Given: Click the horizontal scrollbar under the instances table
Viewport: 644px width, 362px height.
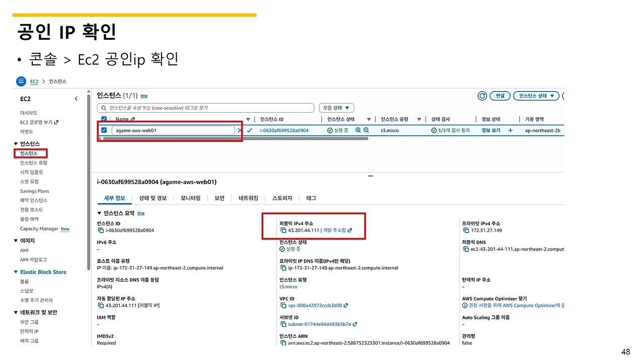Looking at the screenshot, I should pos(235,138).
